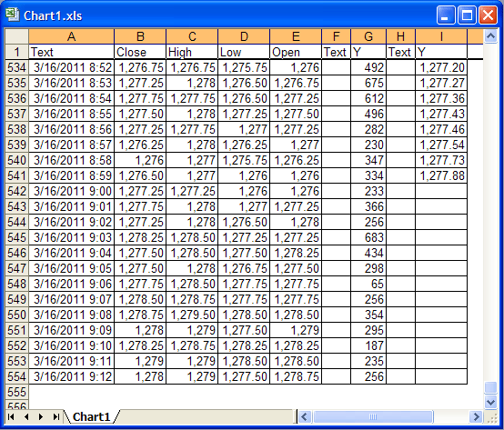Viewport: 504px width, 430px height.
Task: Click horizontal scrollbar right arrow
Action: [x=476, y=417]
